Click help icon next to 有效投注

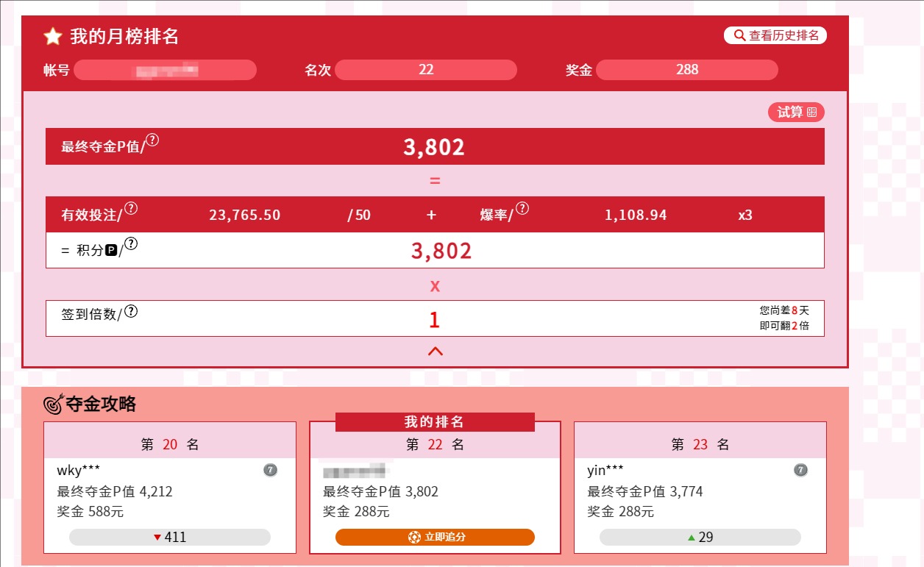coord(131,209)
